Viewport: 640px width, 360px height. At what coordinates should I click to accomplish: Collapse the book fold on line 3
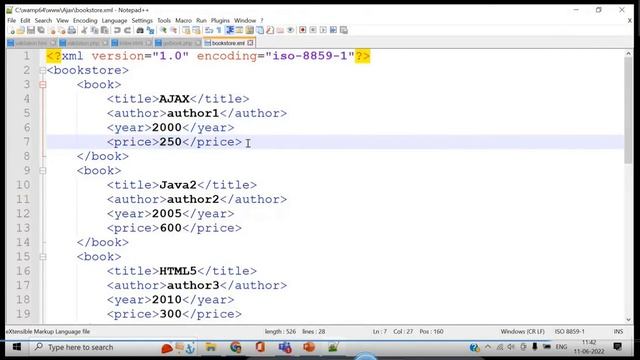coord(43,85)
